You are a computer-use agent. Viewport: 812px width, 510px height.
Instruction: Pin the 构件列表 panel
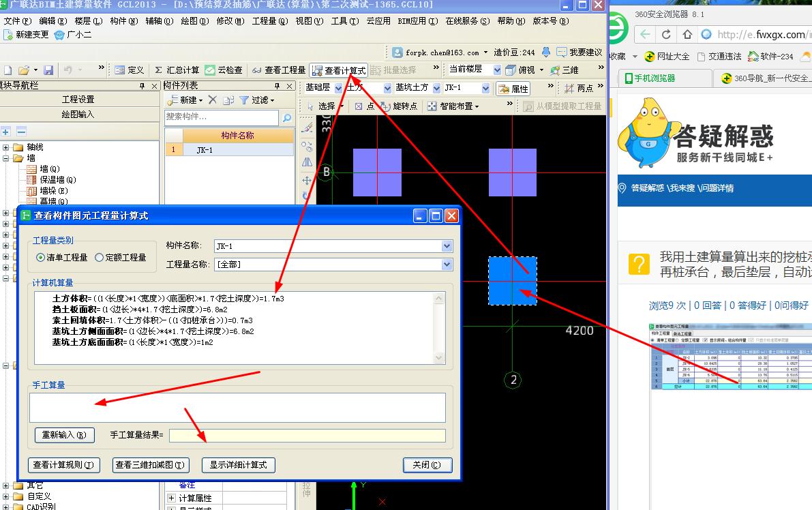click(277, 86)
